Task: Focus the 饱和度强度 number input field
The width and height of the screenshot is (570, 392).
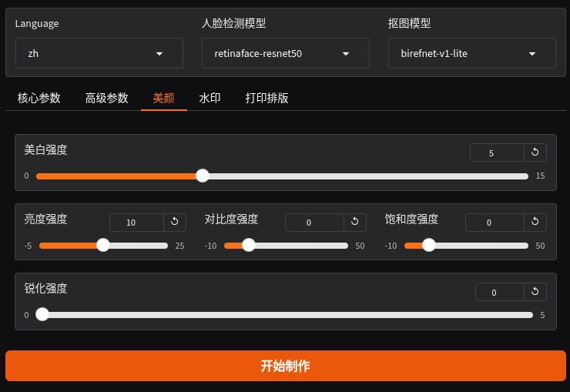Action: click(x=495, y=223)
